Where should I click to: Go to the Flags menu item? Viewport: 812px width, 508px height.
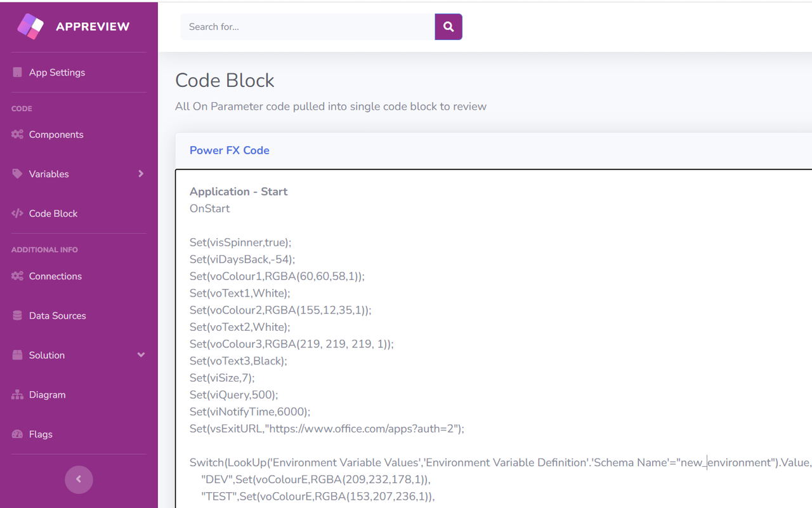coord(41,434)
